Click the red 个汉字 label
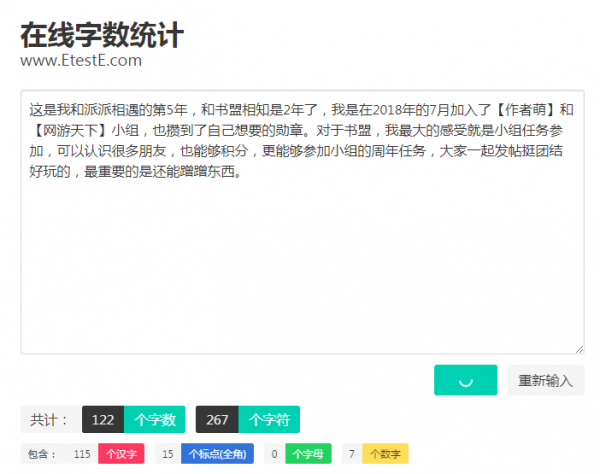Screen dimensions: 600x474 (121, 454)
